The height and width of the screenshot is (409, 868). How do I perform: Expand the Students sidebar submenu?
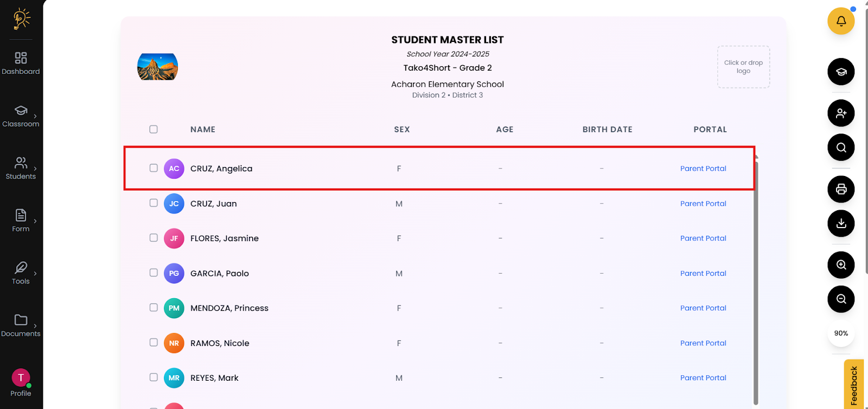(21, 168)
